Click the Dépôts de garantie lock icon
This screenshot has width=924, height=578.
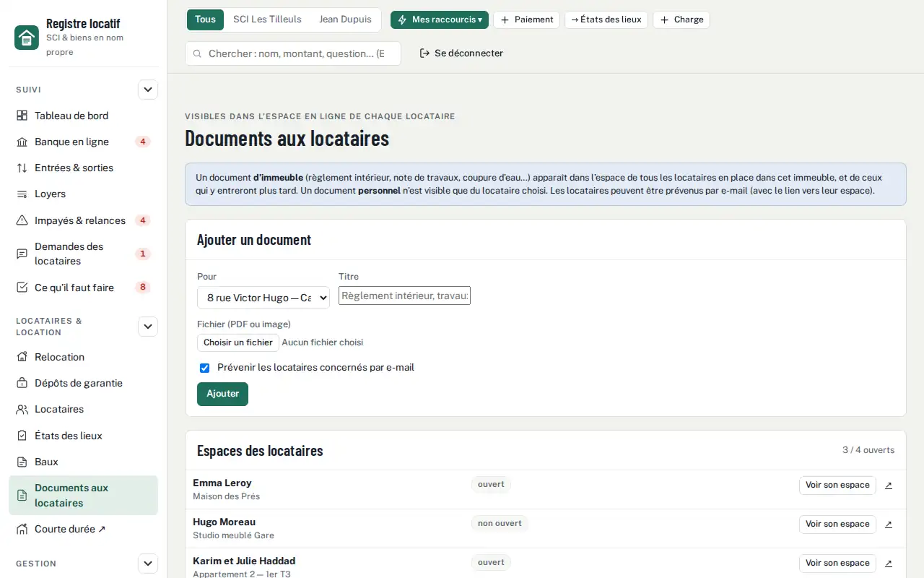pos(22,383)
